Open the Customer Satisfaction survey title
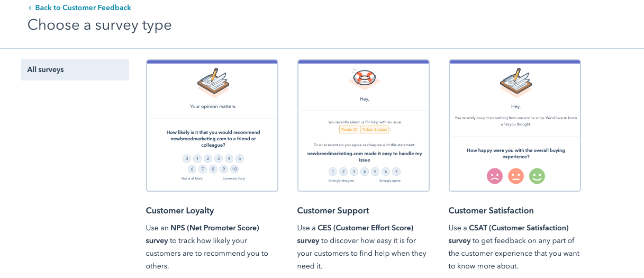This screenshot has height=278, width=644. (491, 211)
